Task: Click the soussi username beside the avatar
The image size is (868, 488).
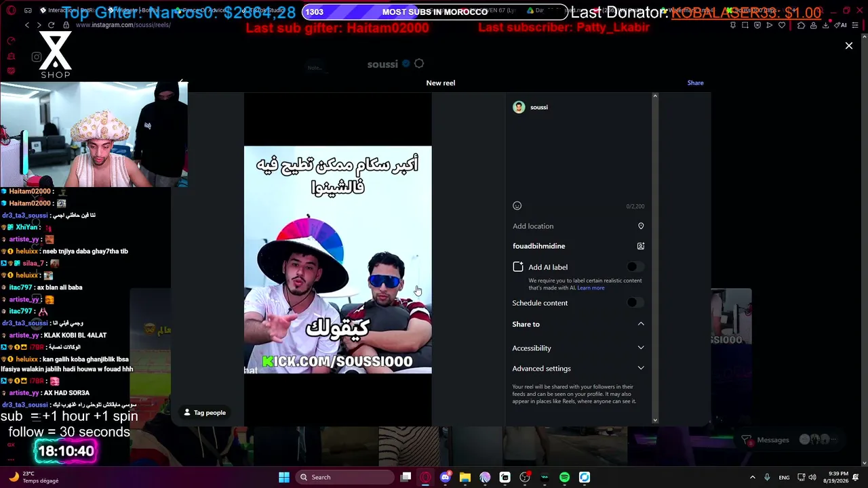Action: pyautogui.click(x=539, y=107)
